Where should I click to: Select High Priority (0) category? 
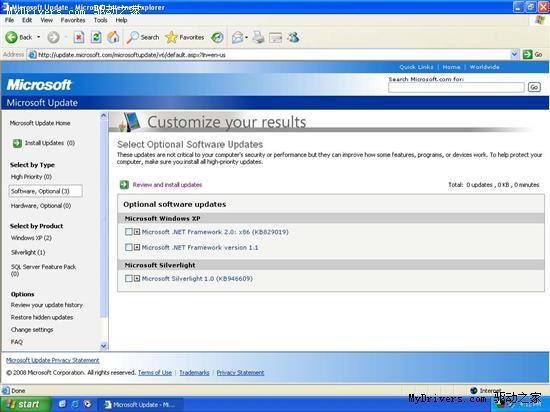[x=31, y=177]
